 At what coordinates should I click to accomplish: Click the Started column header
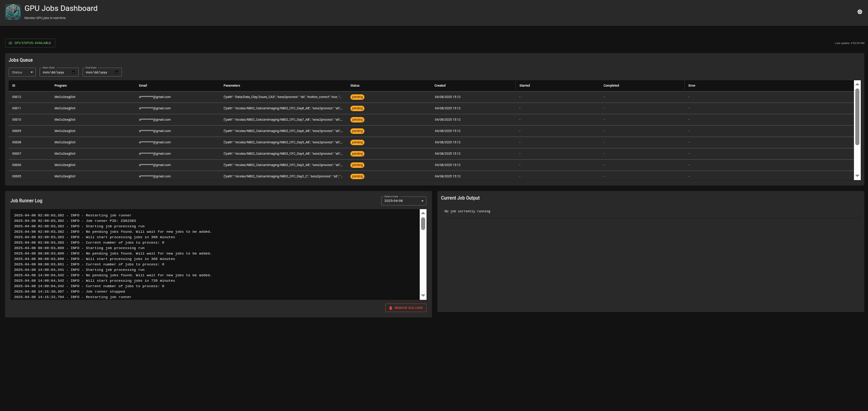click(524, 85)
